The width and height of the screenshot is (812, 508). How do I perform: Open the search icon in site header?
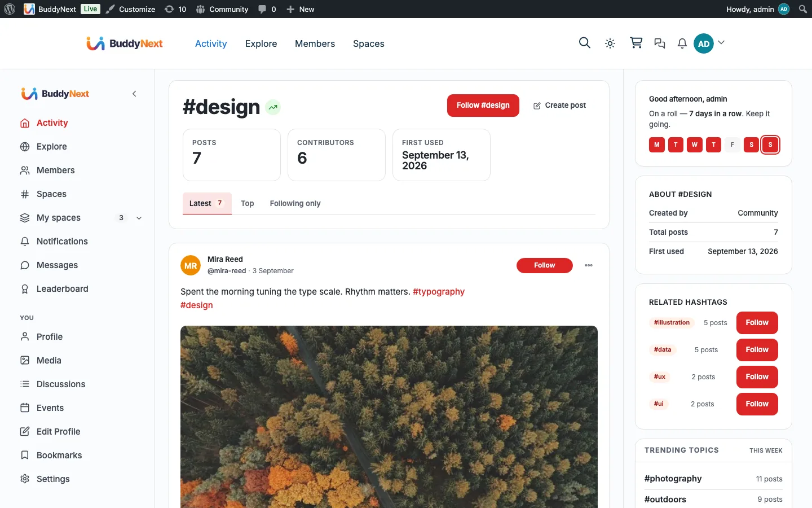585,43
